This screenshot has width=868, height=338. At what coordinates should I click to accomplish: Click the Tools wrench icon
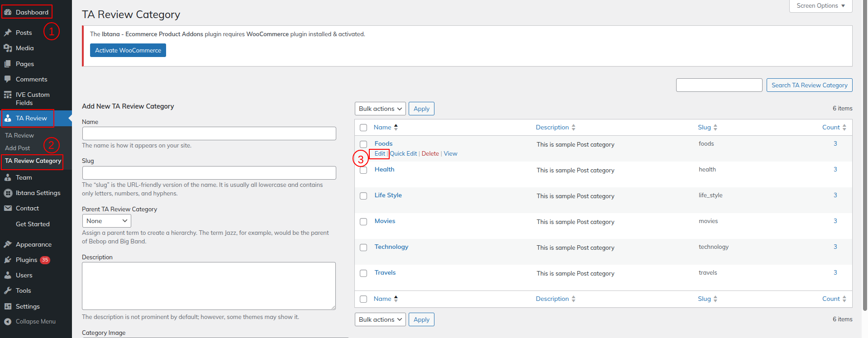8,290
